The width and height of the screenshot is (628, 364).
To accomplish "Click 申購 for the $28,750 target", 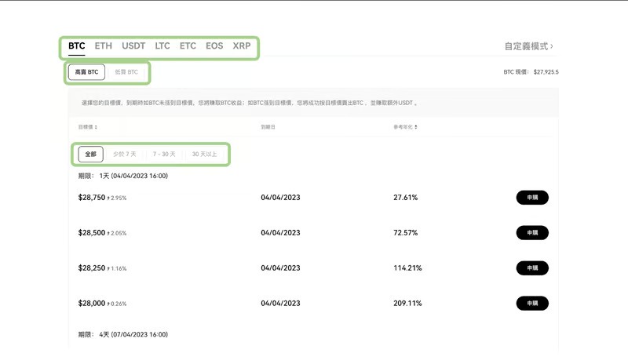I will point(532,198).
